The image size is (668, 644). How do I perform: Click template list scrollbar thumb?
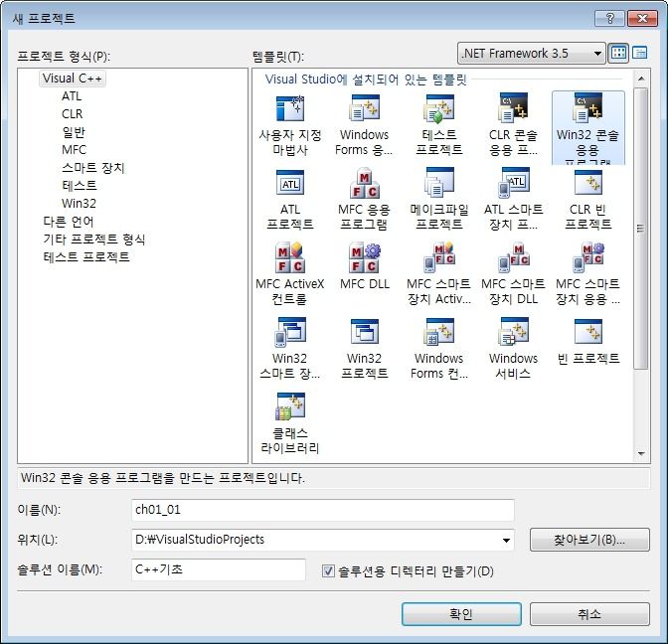coord(641,229)
